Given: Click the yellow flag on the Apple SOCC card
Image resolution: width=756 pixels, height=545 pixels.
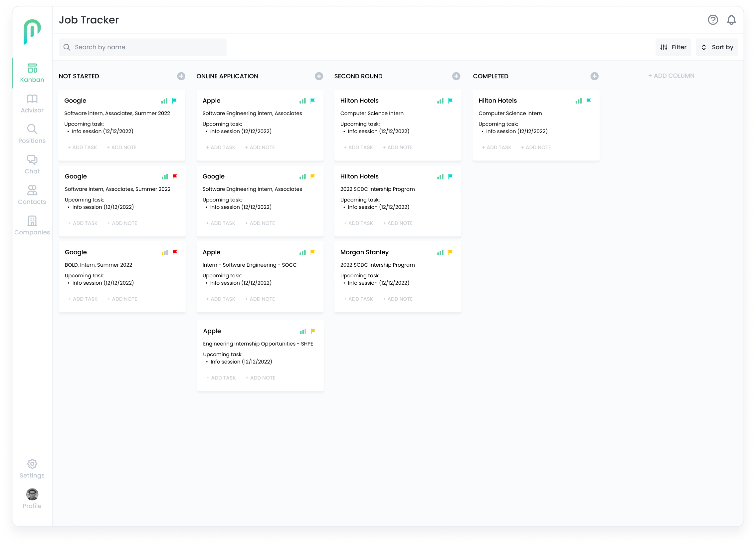Looking at the screenshot, I should point(312,252).
